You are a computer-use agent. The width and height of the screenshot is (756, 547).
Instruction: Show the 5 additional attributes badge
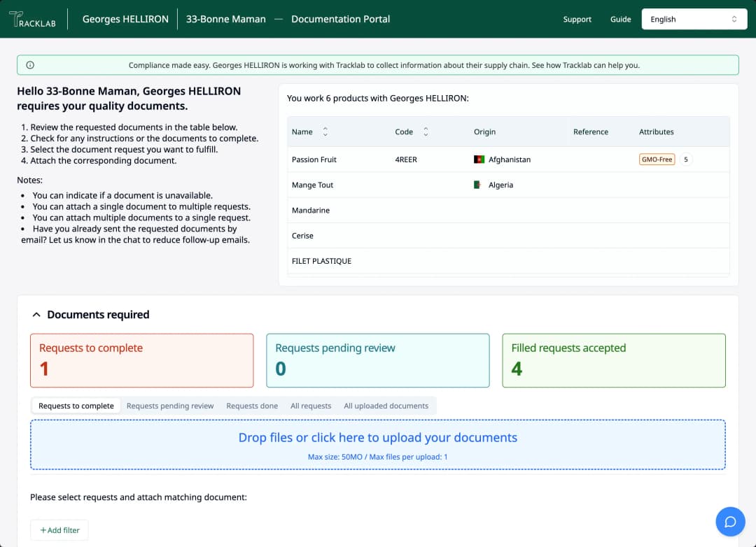click(685, 159)
